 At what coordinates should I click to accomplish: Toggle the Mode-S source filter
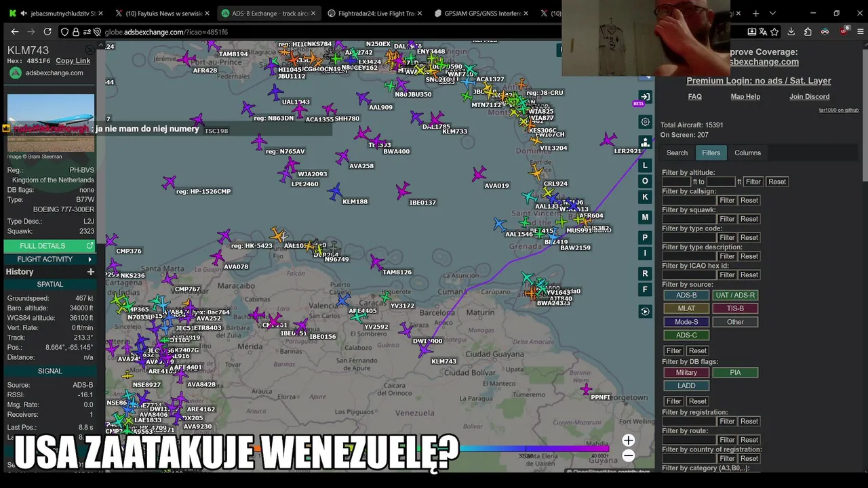[686, 322]
